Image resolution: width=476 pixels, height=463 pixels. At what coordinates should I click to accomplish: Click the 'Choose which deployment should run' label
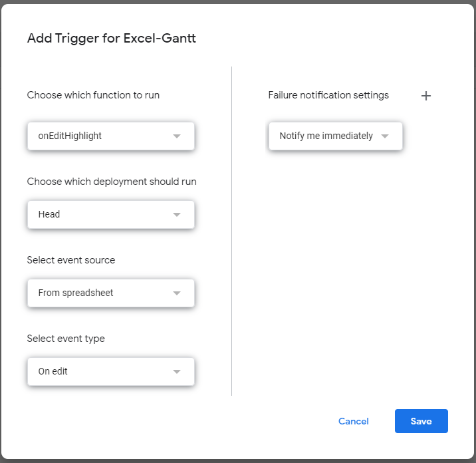coord(112,182)
